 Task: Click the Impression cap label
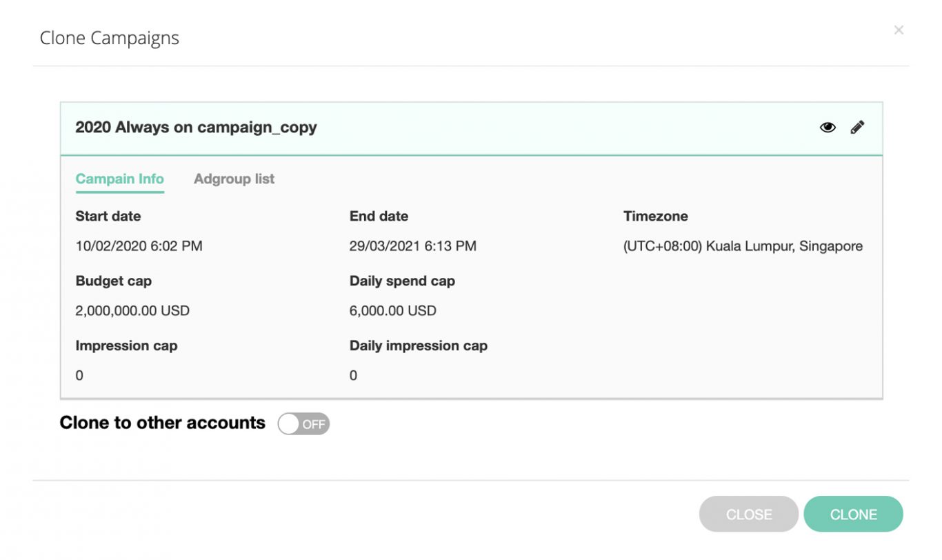click(126, 346)
